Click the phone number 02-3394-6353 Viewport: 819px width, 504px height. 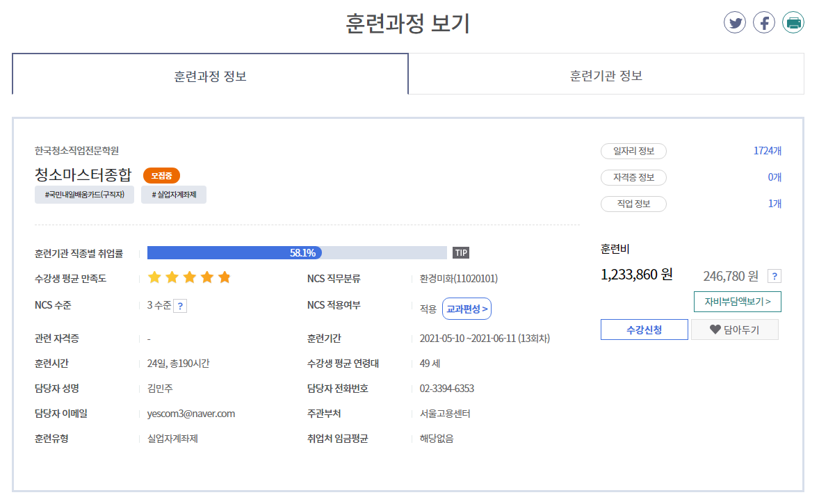446,389
